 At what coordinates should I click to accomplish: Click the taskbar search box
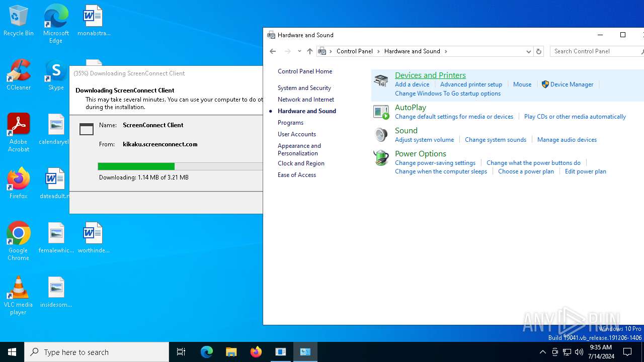(97, 352)
